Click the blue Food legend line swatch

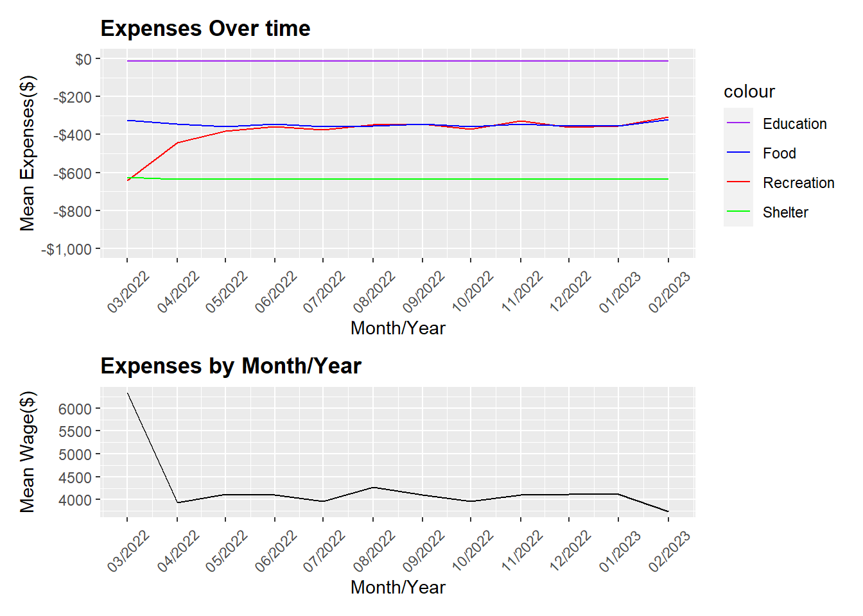click(738, 153)
